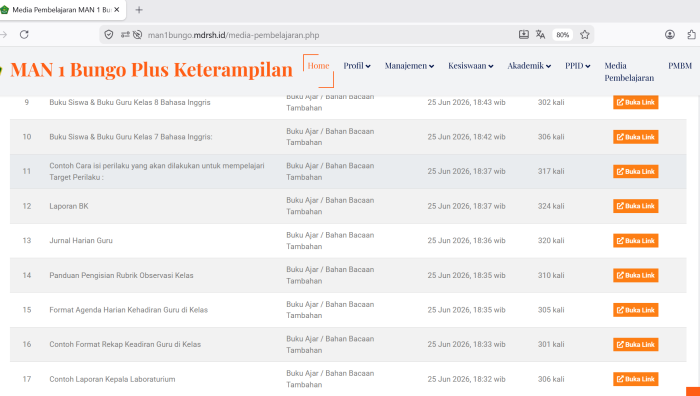
Task: Bookmark this page with the star icon
Action: coord(585,34)
